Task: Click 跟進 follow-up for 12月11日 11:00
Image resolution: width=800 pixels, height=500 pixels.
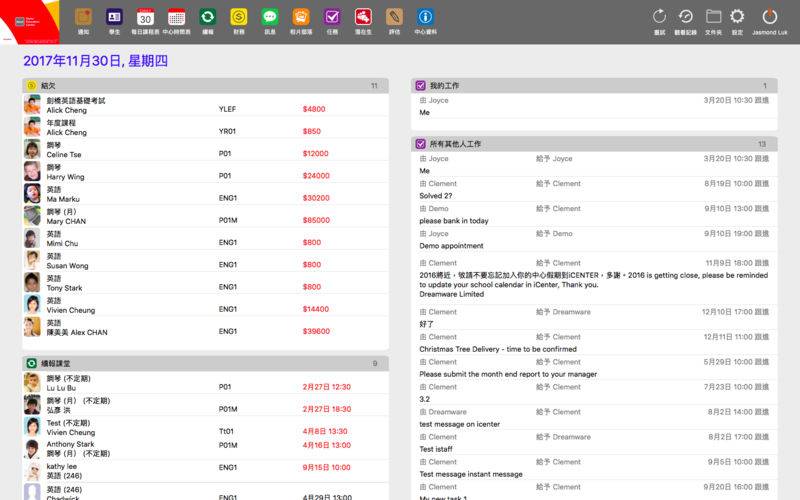Action: tap(761, 337)
